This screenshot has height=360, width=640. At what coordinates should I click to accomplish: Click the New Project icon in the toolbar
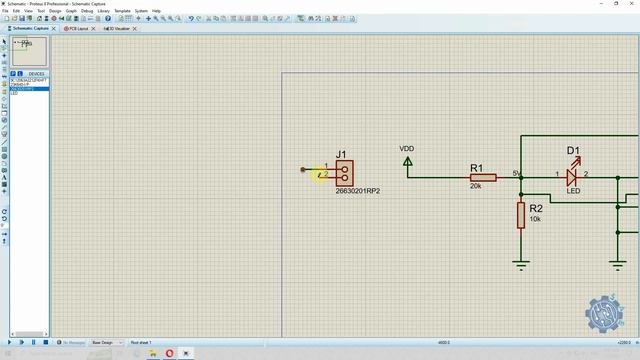tap(7, 19)
